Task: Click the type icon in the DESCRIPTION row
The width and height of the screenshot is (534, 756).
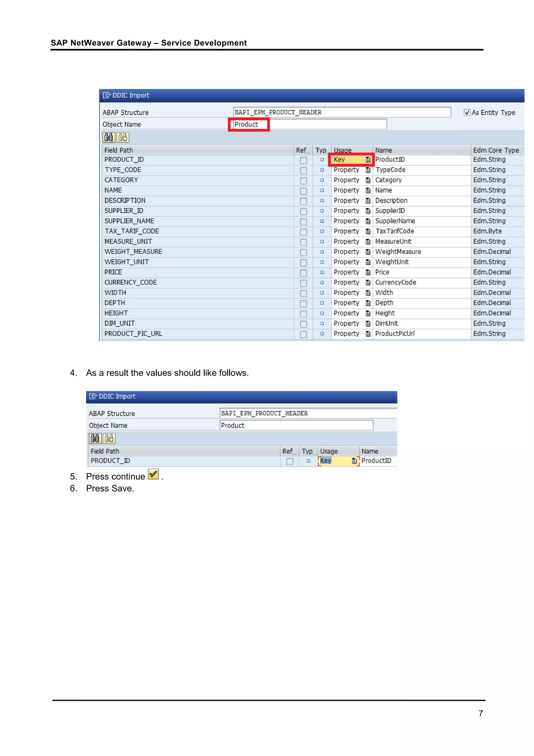Action: (322, 200)
